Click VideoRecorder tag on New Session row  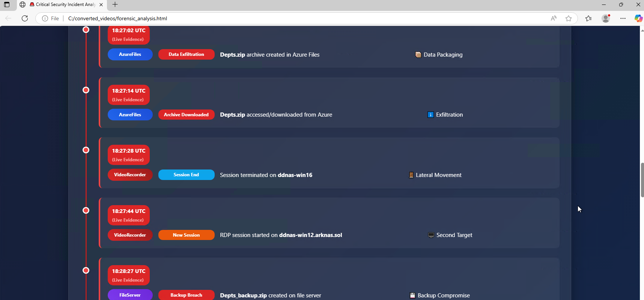(x=130, y=235)
